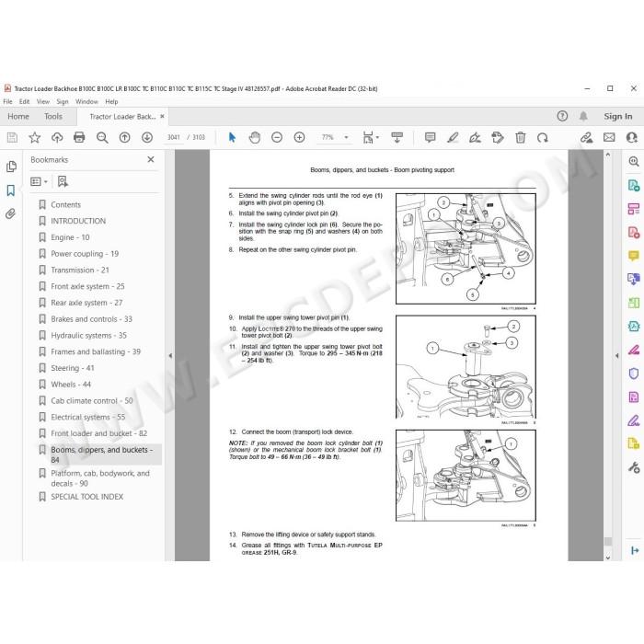Share a link using the link icon
The height and width of the screenshot is (644, 644).
click(587, 137)
